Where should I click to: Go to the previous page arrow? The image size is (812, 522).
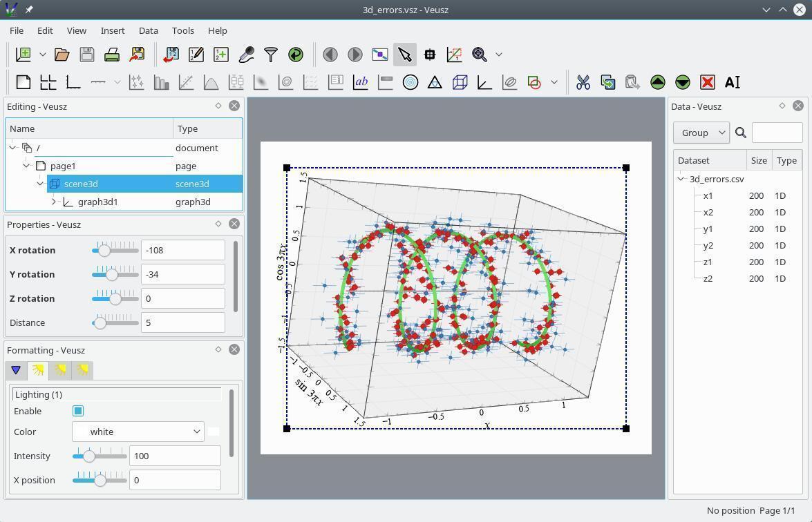click(330, 55)
